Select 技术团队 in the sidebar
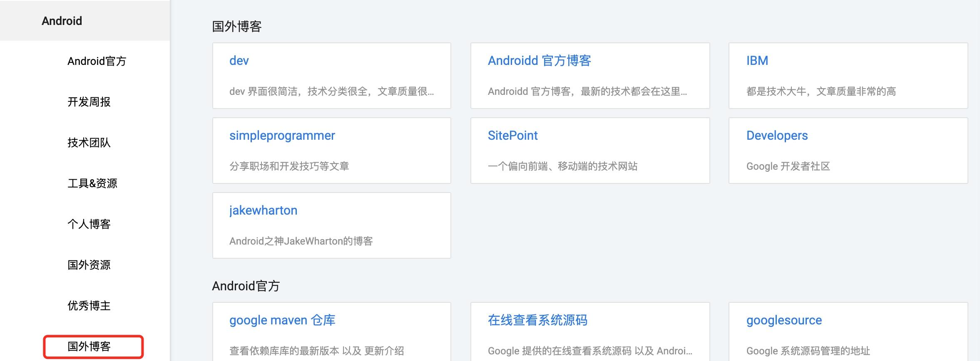Viewport: 980px width, 361px height. pyautogui.click(x=88, y=143)
